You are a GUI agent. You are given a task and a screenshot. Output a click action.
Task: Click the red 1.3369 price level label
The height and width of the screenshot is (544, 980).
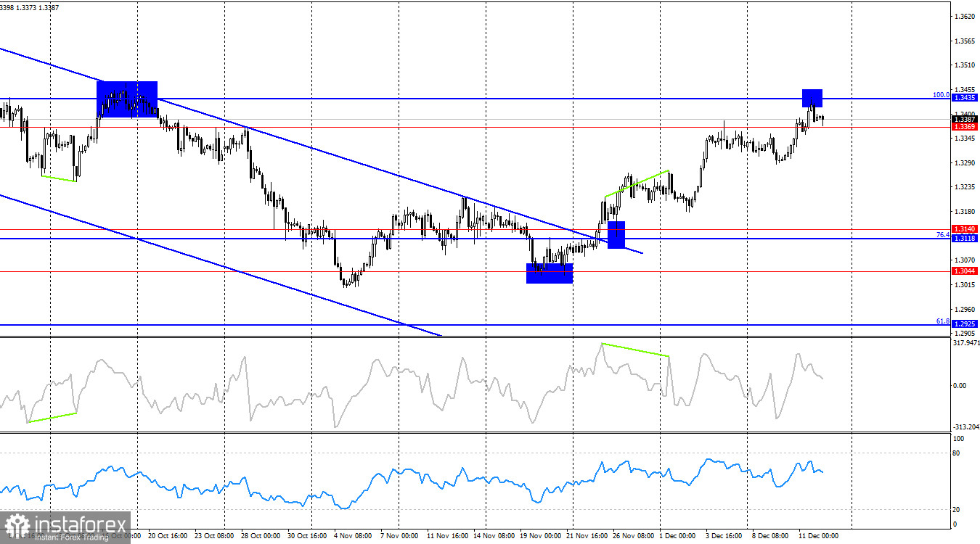pyautogui.click(x=964, y=127)
